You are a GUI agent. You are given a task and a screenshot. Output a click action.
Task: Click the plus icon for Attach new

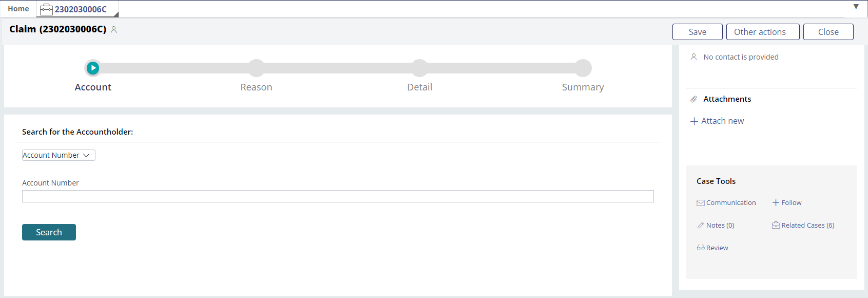694,121
